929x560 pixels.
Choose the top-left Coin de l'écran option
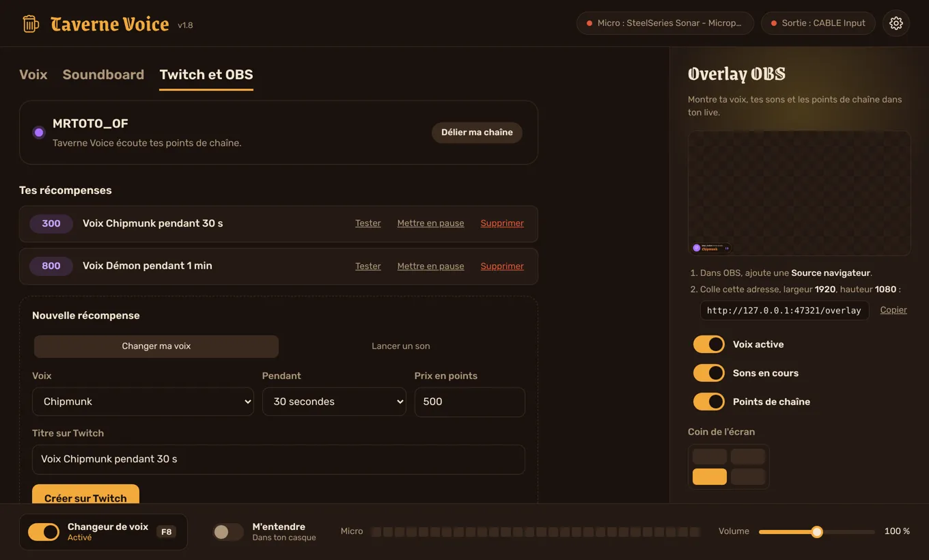click(x=710, y=457)
